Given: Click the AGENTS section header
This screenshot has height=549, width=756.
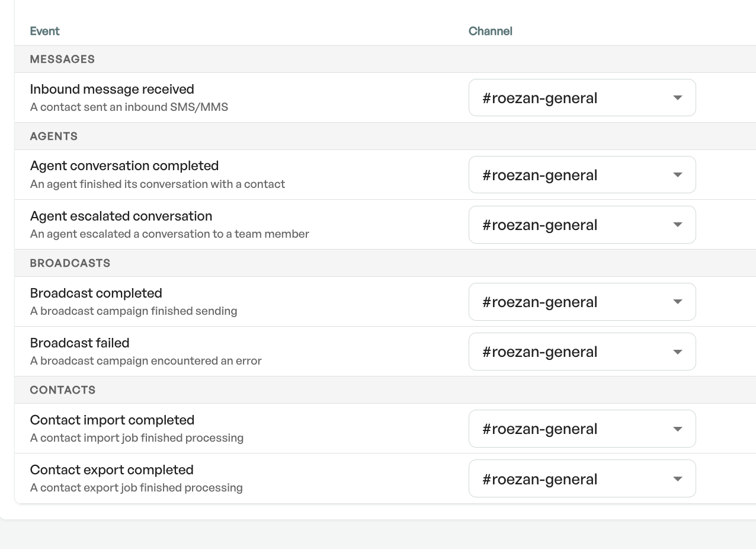Looking at the screenshot, I should click(53, 136).
